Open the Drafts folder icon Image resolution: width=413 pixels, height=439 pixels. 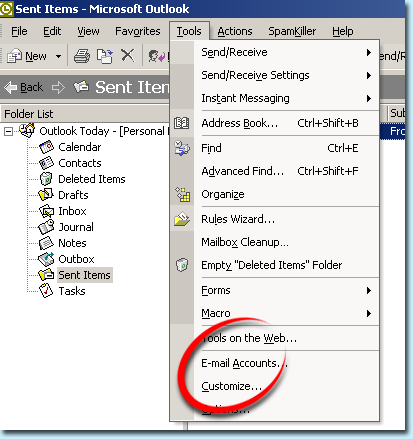[x=46, y=195]
